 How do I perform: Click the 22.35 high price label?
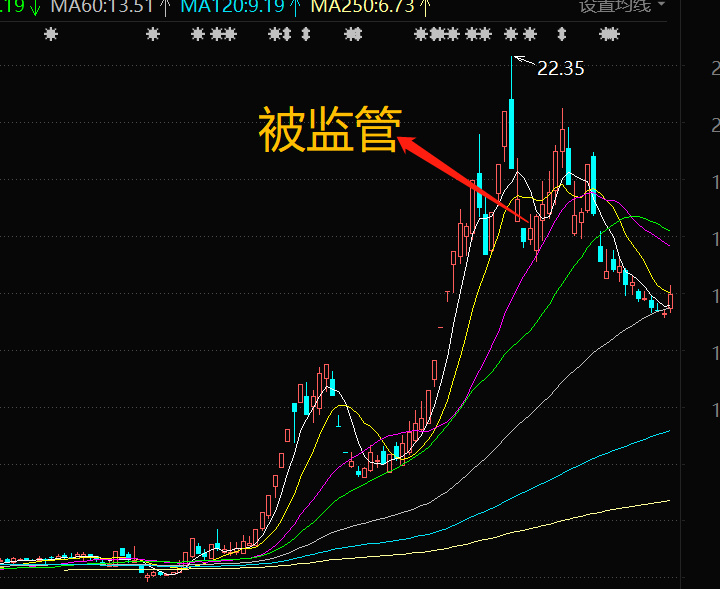tap(560, 69)
